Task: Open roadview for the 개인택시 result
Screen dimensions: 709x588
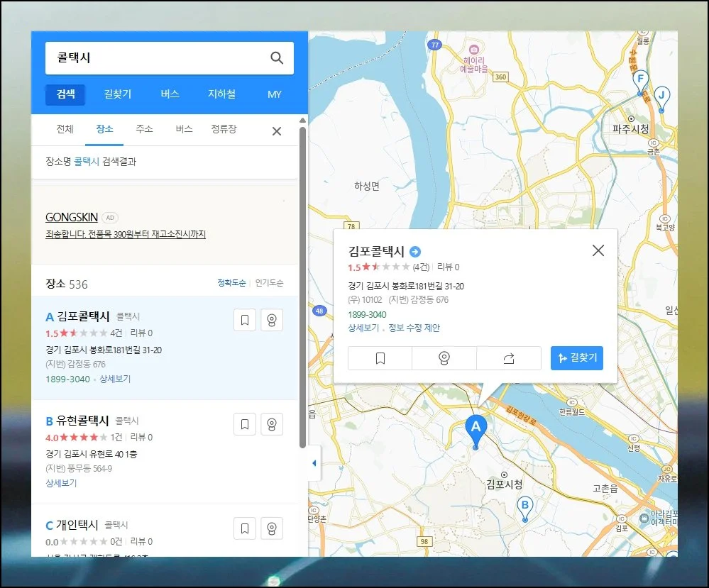Action: tap(272, 528)
